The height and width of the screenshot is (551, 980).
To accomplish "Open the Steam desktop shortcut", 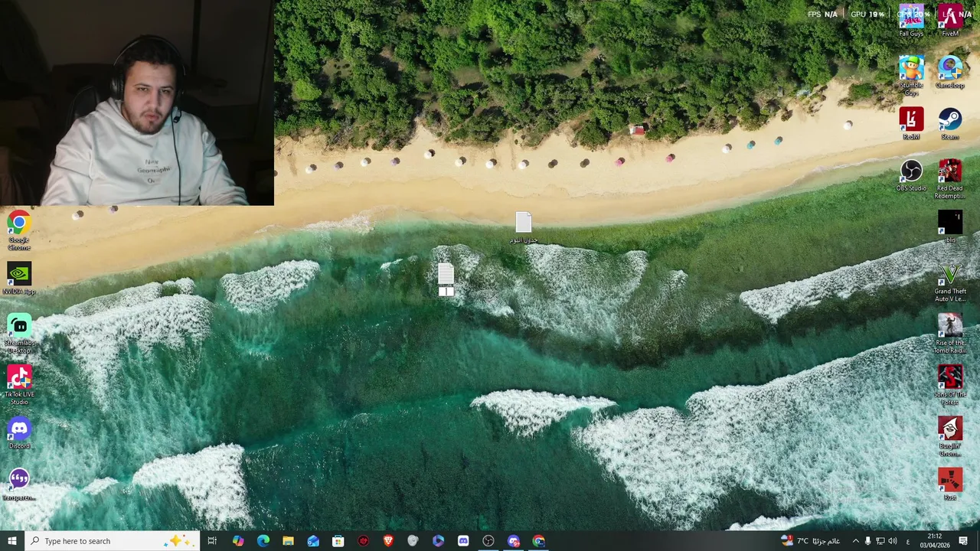I will coord(950,124).
